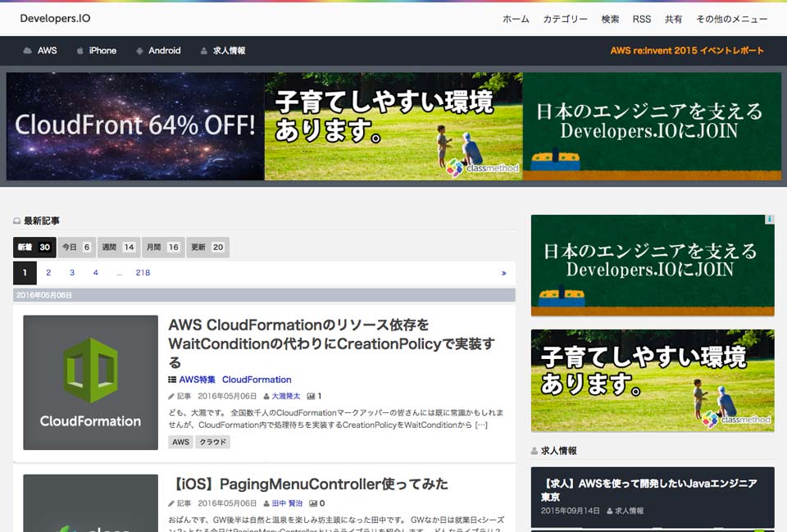Click the icon beside the 最新記事 heading

coord(17,221)
